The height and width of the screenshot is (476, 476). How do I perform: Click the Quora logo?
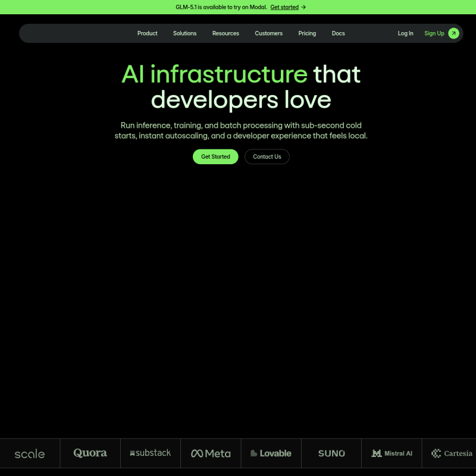coord(90,453)
